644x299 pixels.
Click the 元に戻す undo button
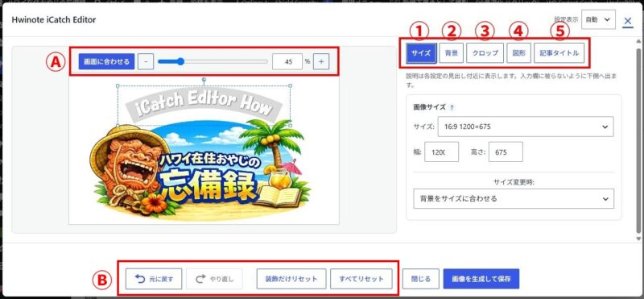[154, 279]
